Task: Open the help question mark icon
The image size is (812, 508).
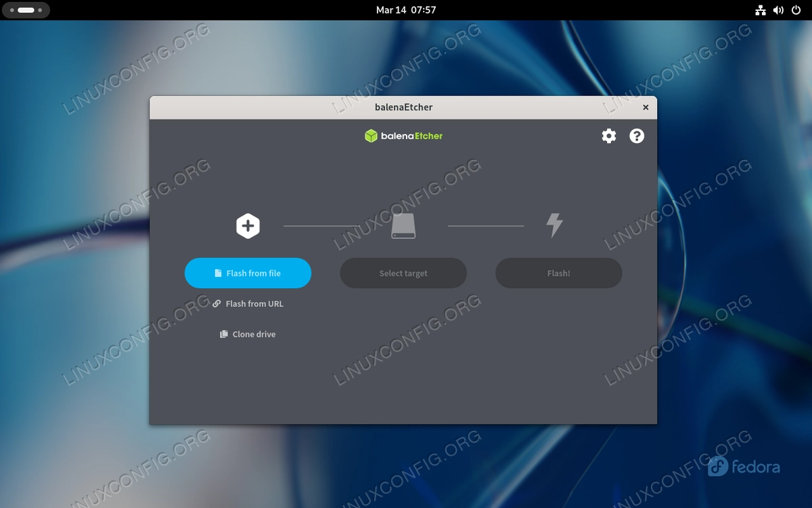Action: 637,136
